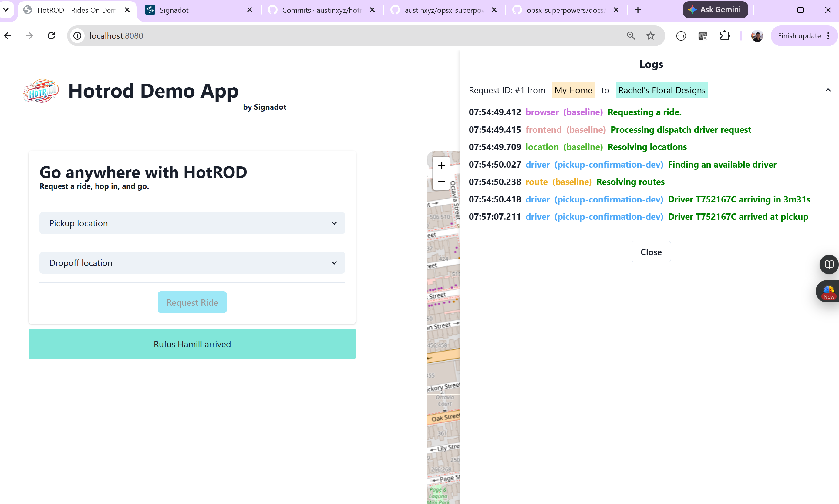Open the extension icon with dotted circle
Viewport: 839px width, 504px height.
[681, 36]
